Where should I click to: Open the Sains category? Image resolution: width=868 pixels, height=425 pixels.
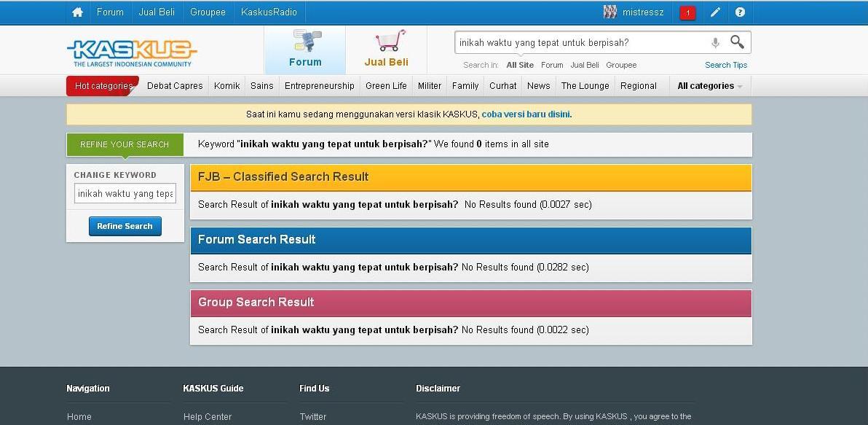(x=262, y=86)
